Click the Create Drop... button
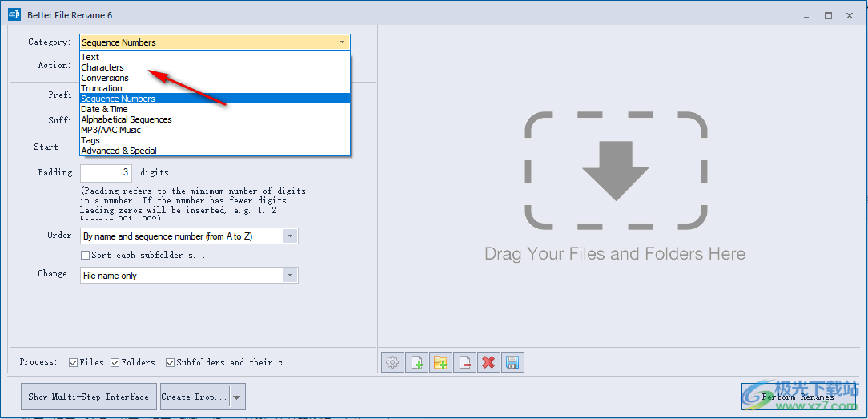Screen dimensions: 868x419 tap(195, 397)
